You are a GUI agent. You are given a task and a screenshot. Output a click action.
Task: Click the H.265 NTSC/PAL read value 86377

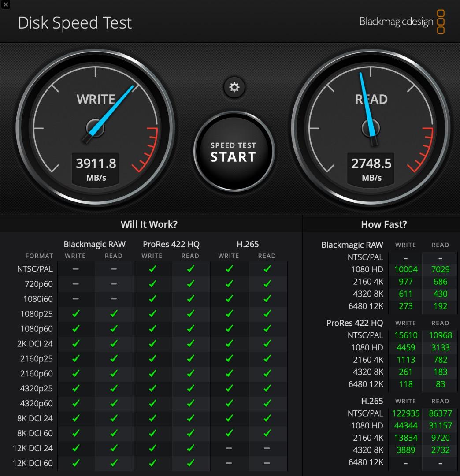click(x=440, y=413)
